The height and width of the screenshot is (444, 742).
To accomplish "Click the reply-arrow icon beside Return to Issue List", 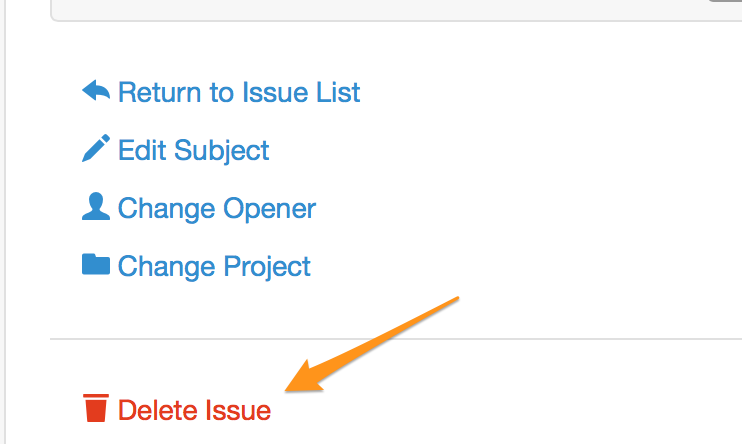I will (x=95, y=92).
